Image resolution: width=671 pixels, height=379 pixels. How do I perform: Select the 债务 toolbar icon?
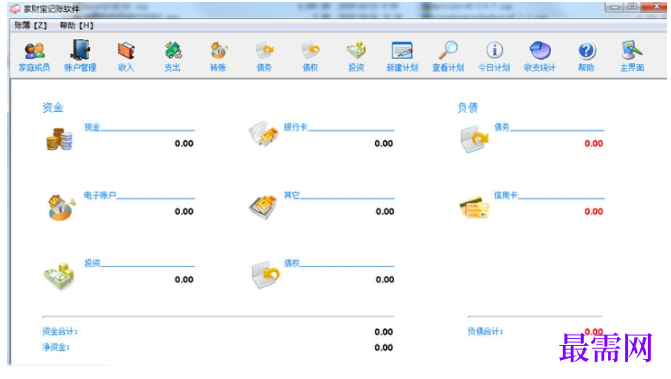tap(264, 56)
